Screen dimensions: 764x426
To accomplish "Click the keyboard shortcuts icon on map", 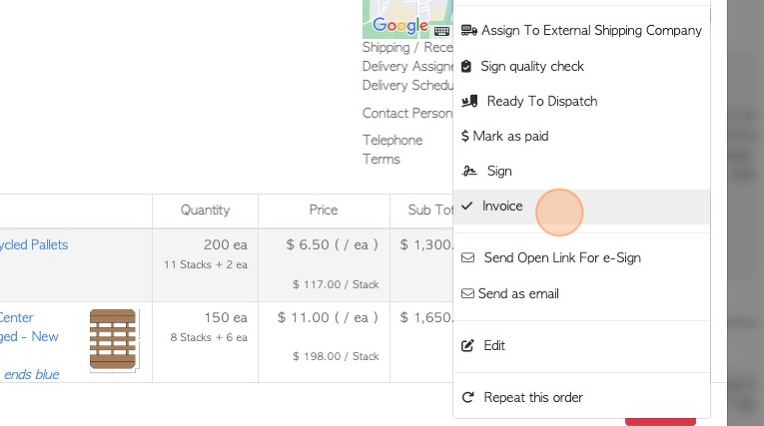I will coord(442,31).
